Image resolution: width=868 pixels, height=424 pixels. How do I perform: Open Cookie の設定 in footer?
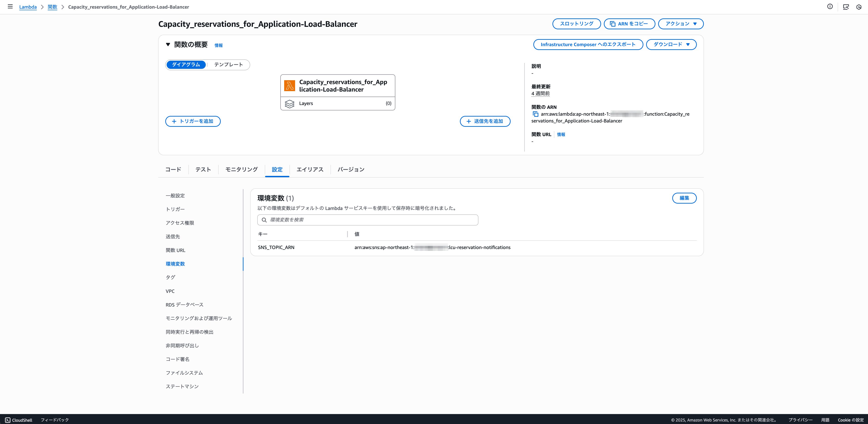(851, 420)
